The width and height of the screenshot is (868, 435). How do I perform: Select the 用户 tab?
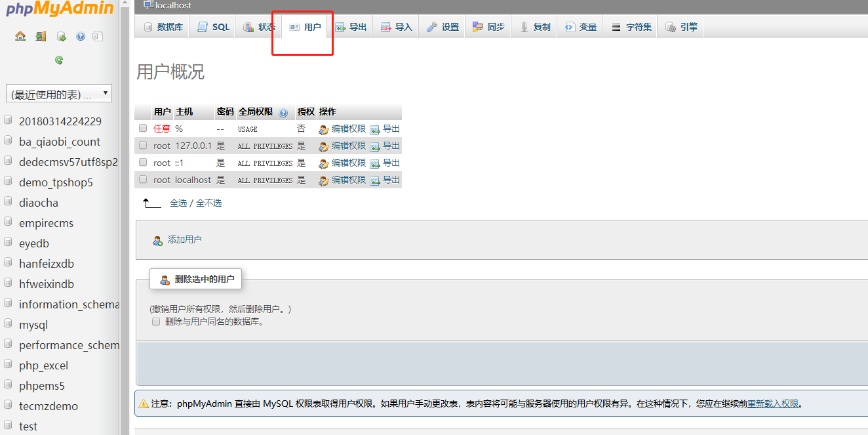pos(305,27)
